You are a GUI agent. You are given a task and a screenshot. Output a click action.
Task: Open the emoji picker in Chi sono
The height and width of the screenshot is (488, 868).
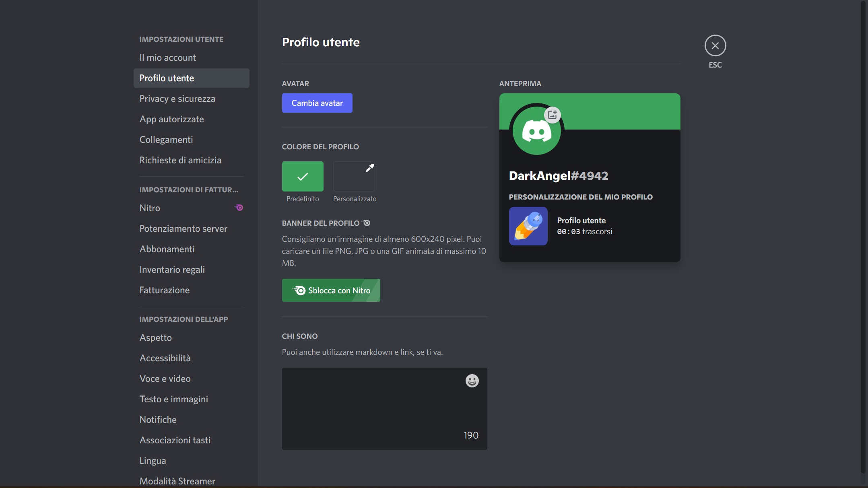click(472, 381)
